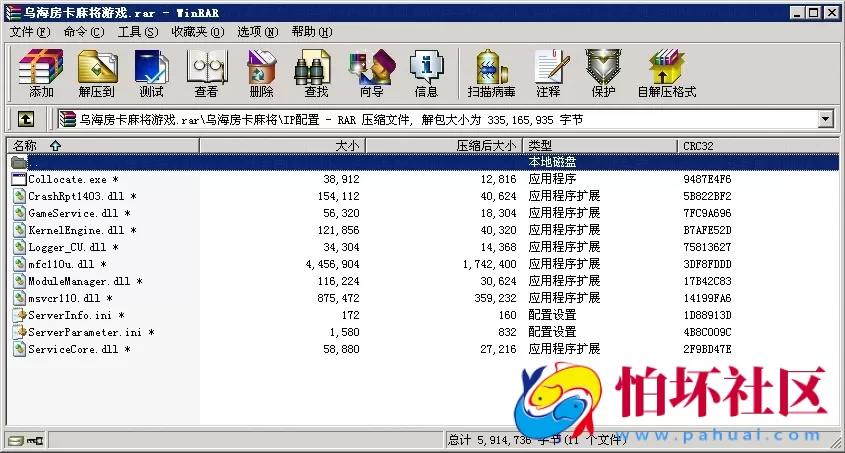The height and width of the screenshot is (453, 845).
Task: Click packed size 359,232
Action: [495, 298]
